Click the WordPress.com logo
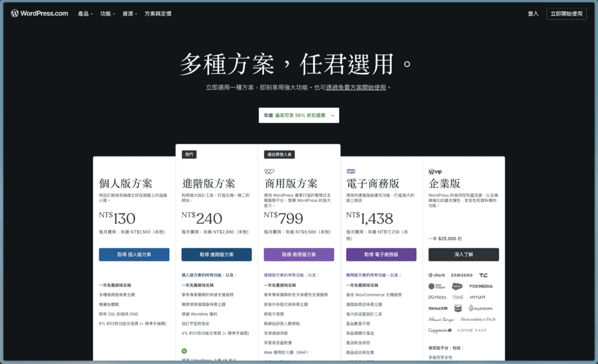The width and height of the screenshot is (598, 364). coord(39,13)
